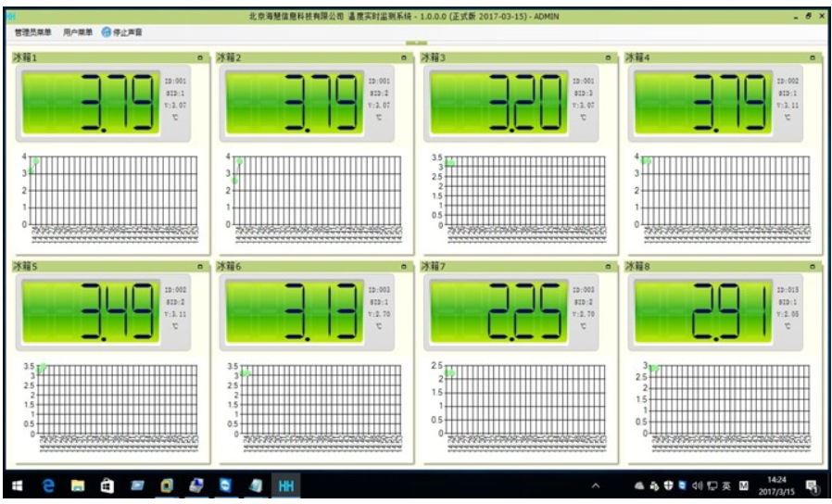The width and height of the screenshot is (832, 504).
Task: Click the music note icon beside 停止声音
Action: point(107,32)
